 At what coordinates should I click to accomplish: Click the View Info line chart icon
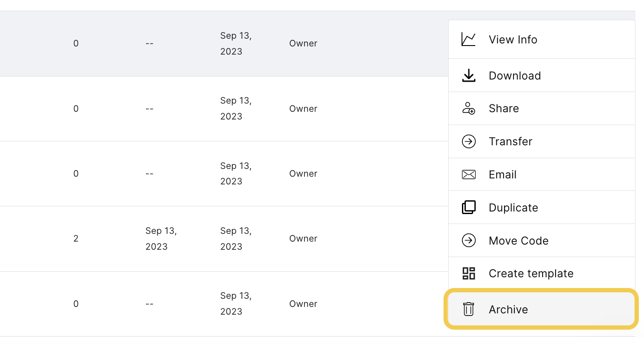pos(468,40)
